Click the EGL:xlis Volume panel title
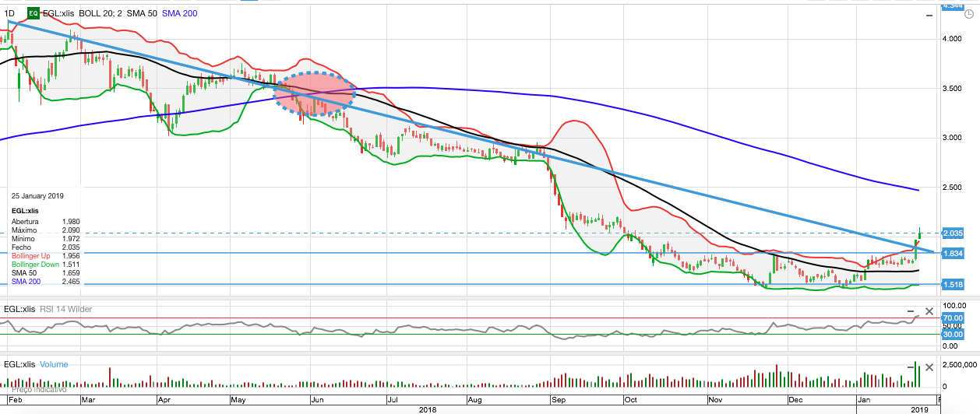The height and width of the screenshot is (414, 980). tap(36, 364)
